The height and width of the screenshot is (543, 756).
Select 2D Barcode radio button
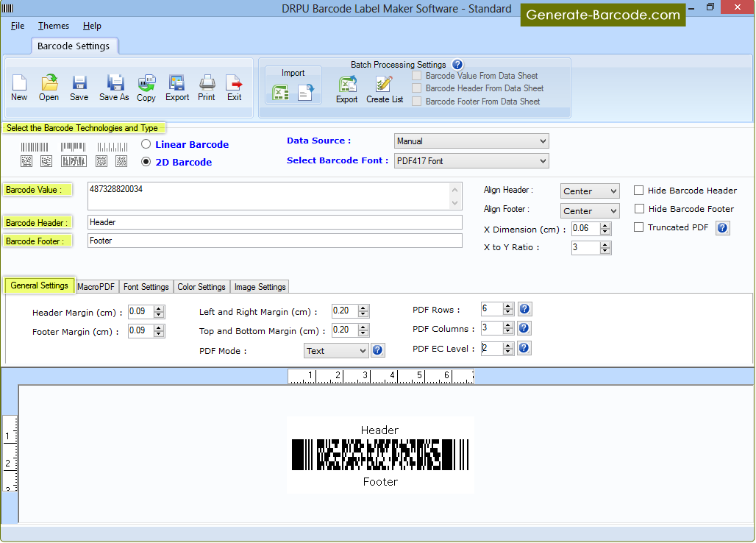click(146, 162)
